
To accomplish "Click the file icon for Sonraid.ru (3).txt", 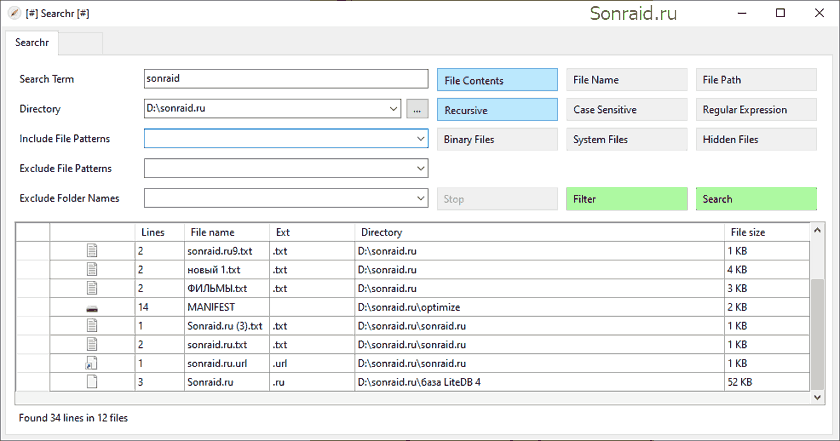I will pos(92,325).
